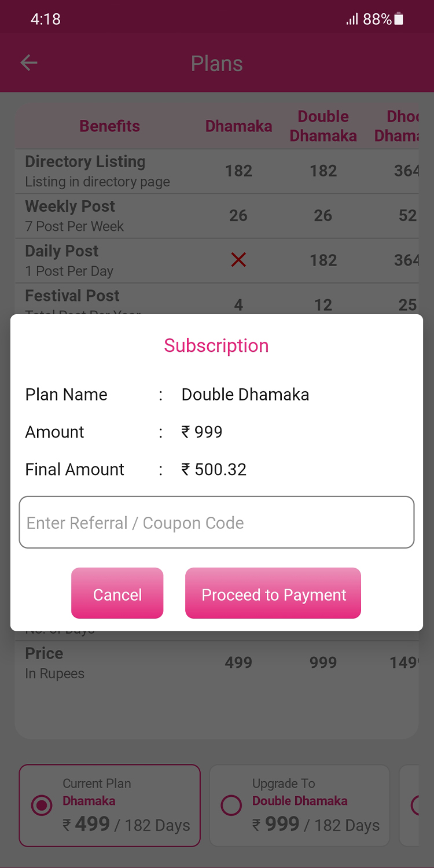
Task: Tap the Benefits column header
Action: [110, 126]
